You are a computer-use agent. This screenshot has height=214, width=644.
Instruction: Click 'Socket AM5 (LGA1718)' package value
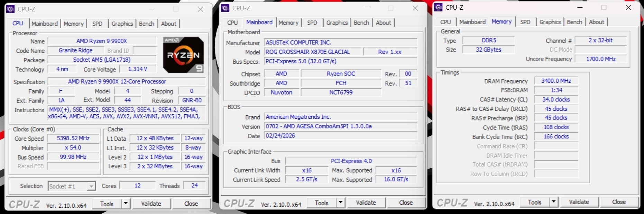point(102,60)
